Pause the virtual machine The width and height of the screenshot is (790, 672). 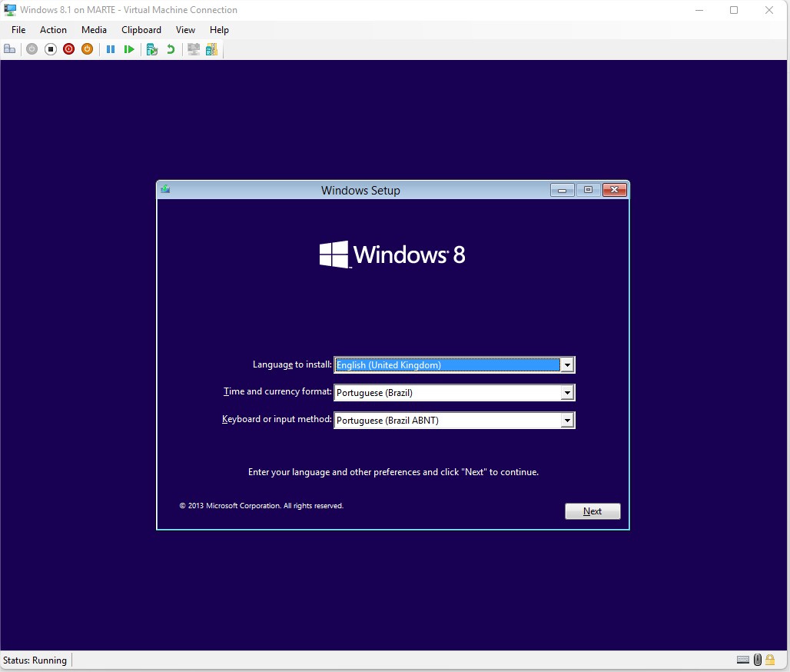tap(111, 49)
